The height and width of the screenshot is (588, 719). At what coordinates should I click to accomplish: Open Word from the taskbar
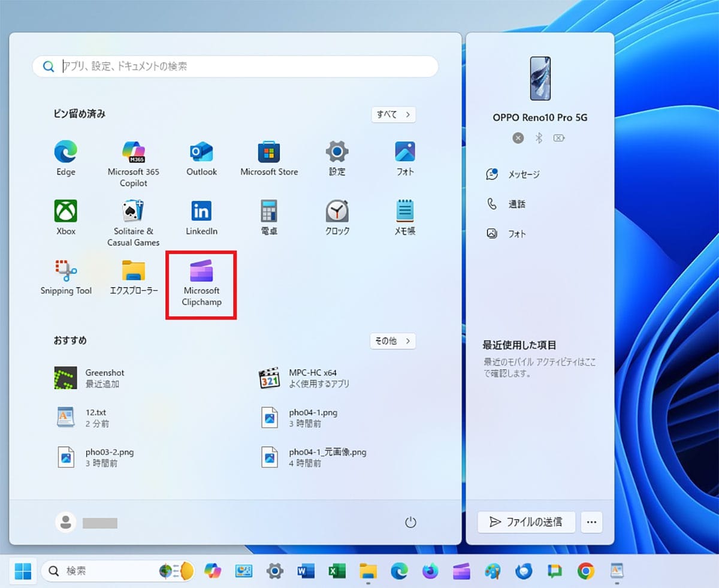pyautogui.click(x=306, y=571)
